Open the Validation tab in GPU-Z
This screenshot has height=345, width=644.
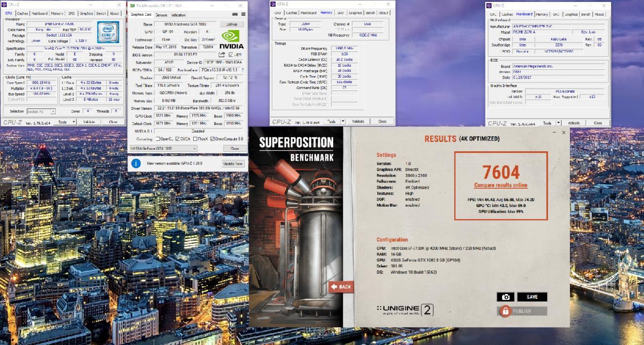tap(178, 15)
